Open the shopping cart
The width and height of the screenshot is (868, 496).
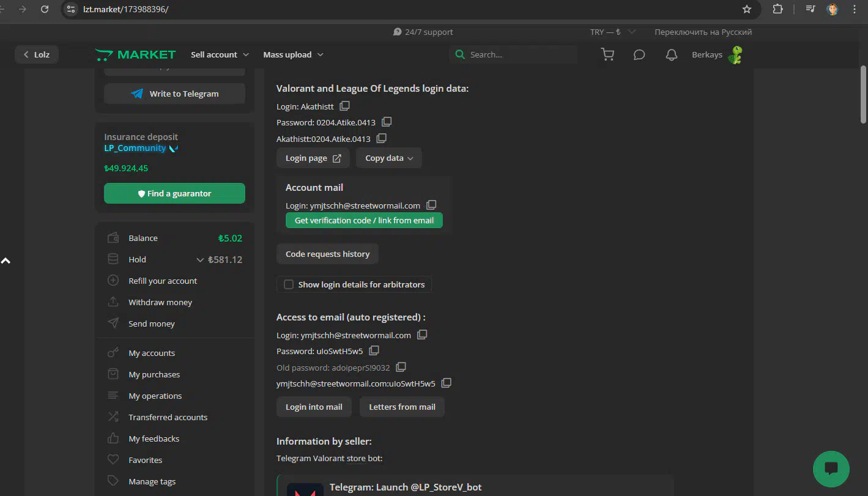click(607, 54)
